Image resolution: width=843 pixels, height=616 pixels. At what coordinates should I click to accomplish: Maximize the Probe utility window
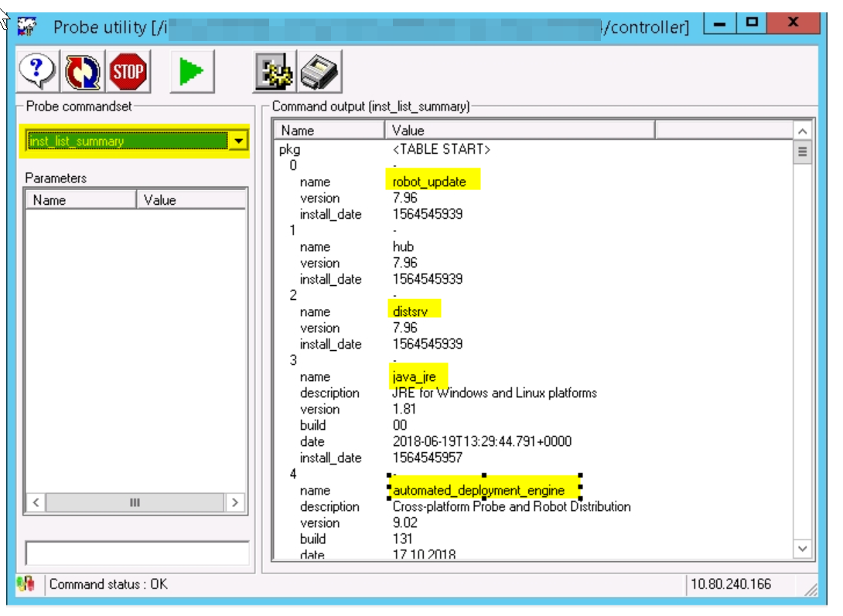tap(751, 23)
